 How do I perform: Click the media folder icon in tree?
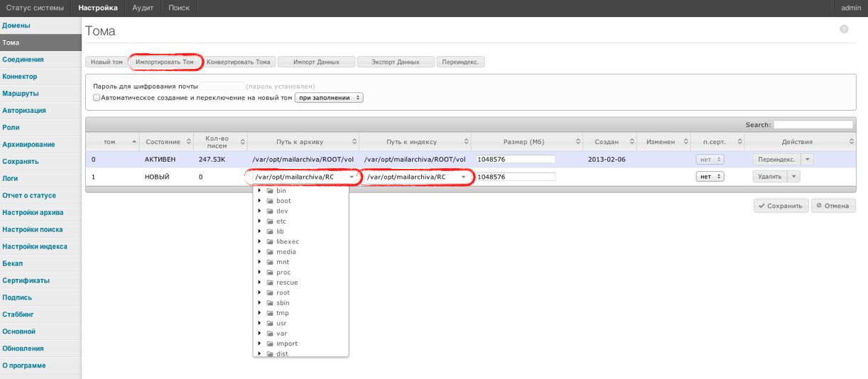270,252
